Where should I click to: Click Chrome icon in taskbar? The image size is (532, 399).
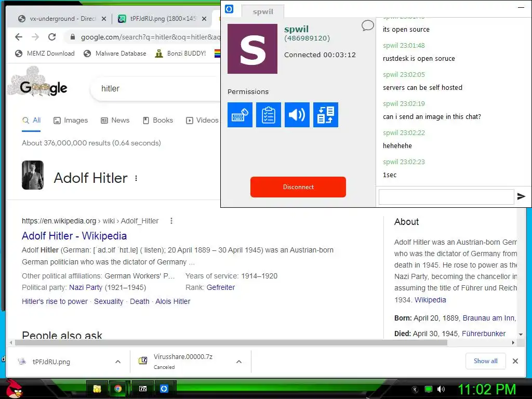[118, 389]
